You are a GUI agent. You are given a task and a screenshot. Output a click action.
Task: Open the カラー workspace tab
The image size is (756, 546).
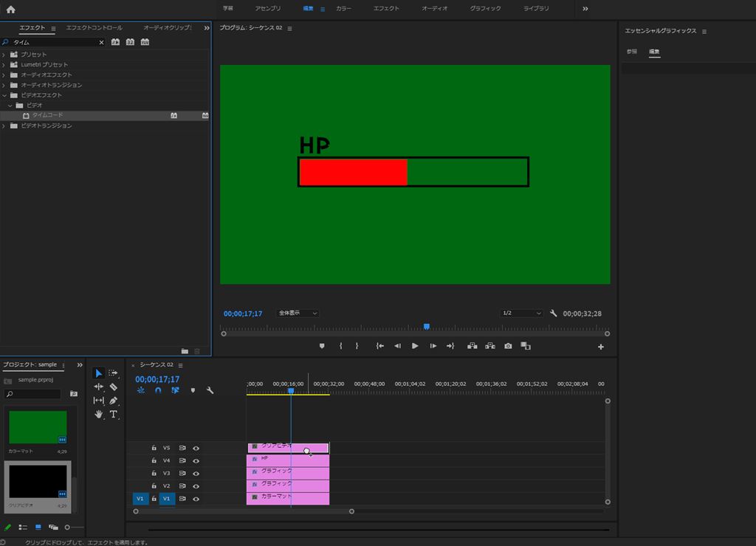343,9
